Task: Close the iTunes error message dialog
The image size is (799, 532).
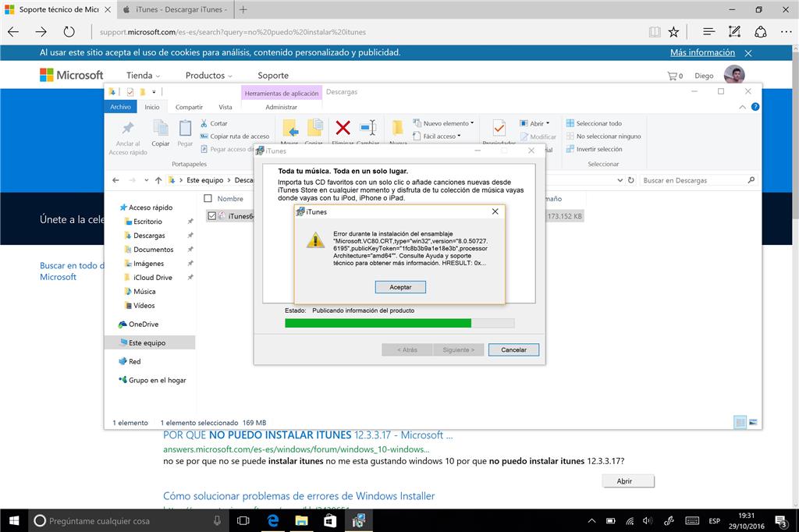Action: 495,211
